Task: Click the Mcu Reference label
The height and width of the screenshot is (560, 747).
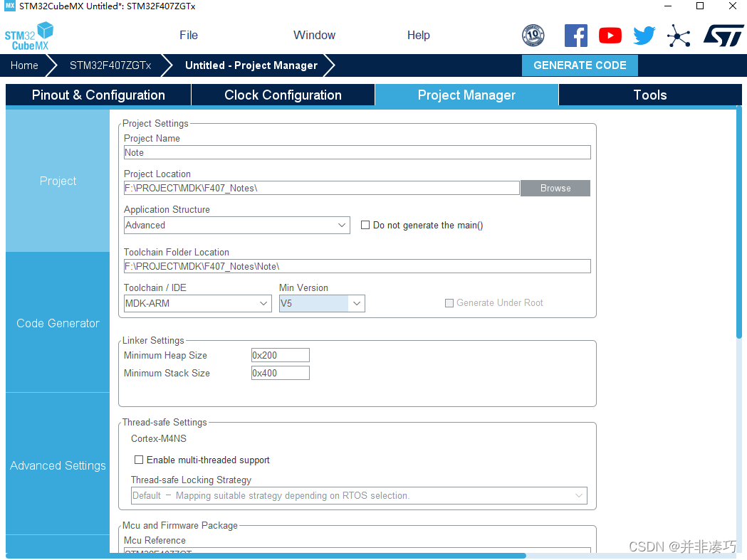Action: point(155,541)
